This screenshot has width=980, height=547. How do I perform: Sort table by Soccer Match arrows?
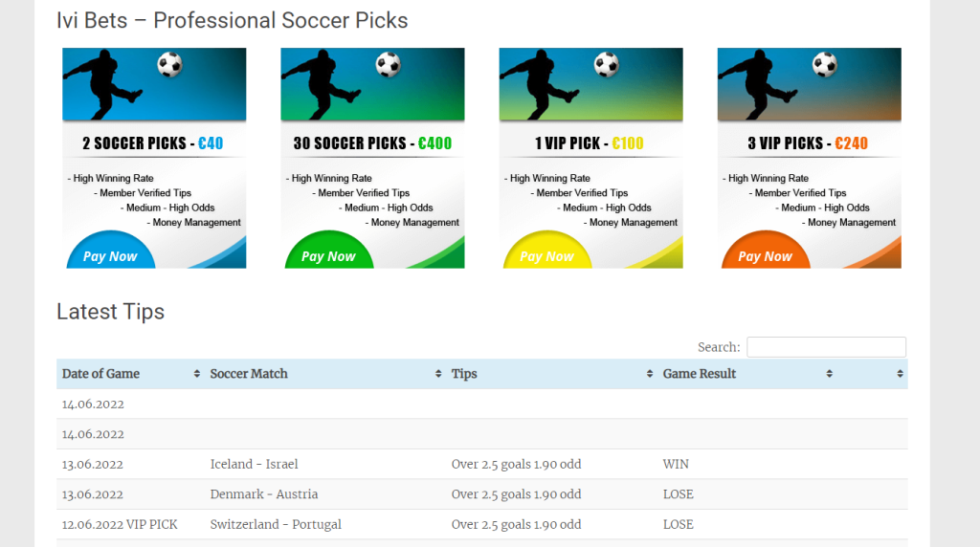point(438,373)
